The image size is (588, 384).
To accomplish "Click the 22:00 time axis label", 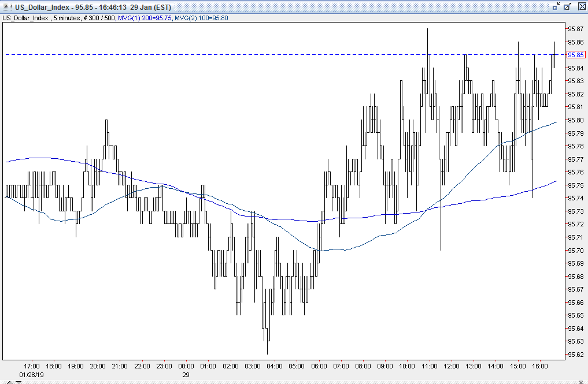I will coord(142,366).
